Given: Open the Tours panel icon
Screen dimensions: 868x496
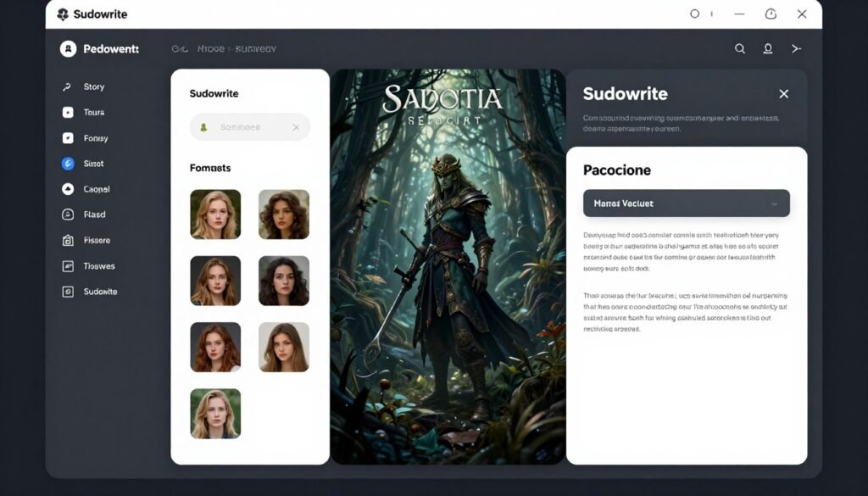Looking at the screenshot, I should point(68,112).
